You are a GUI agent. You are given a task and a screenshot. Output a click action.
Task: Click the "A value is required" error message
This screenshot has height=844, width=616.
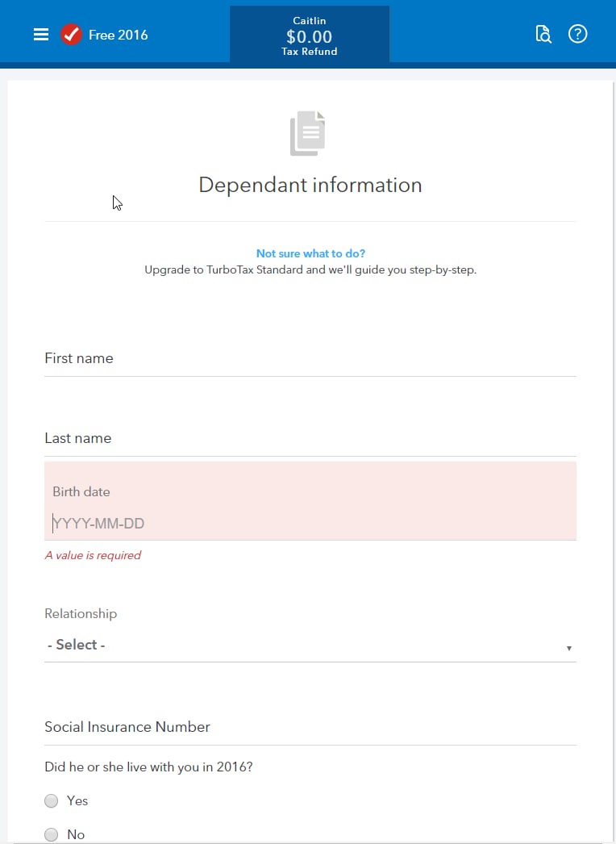coord(93,555)
